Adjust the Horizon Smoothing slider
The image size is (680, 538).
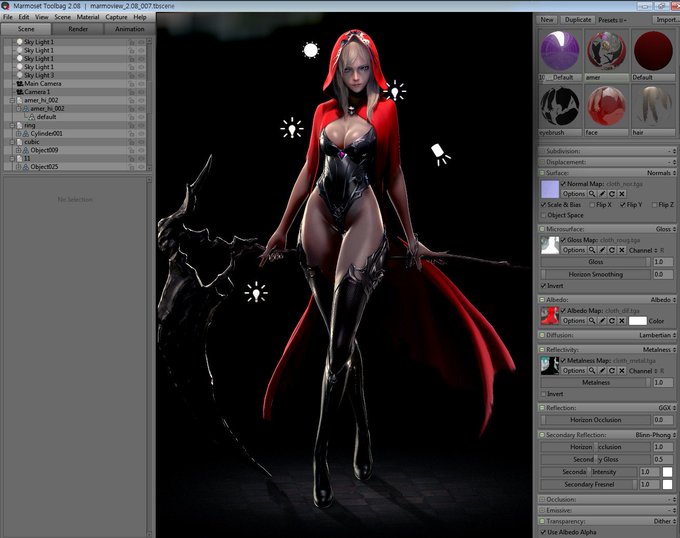tap(595, 274)
